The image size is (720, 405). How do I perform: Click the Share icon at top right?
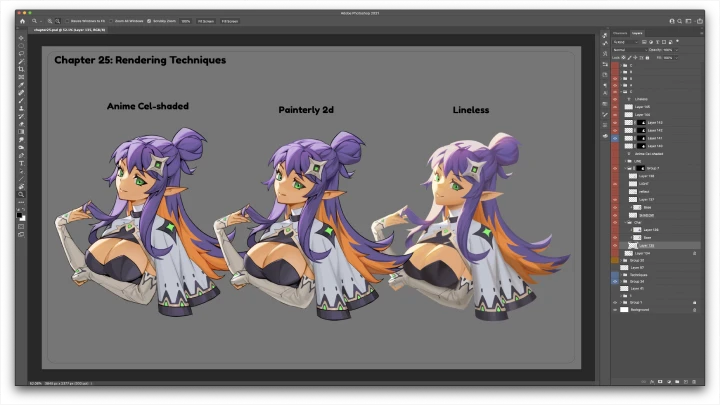699,21
